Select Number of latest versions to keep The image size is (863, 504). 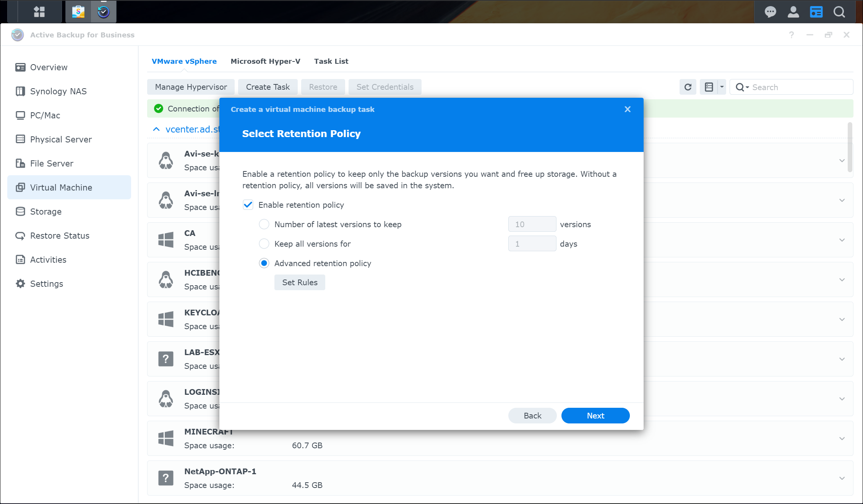click(264, 225)
